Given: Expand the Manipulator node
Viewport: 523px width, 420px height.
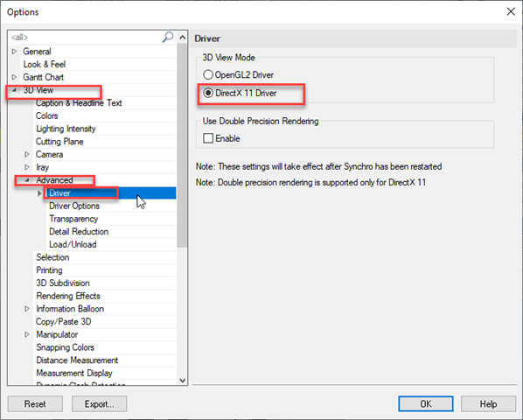Looking at the screenshot, I should pos(27,334).
